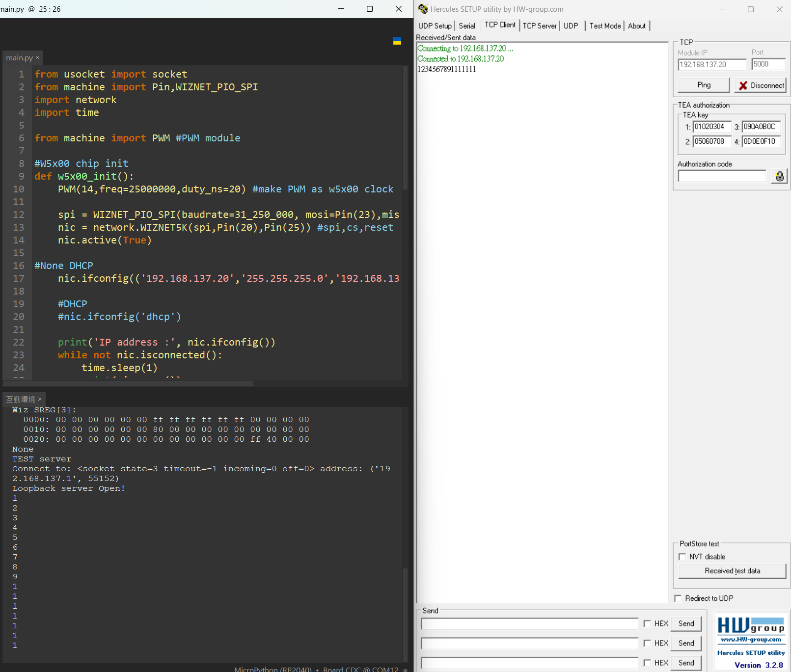Enable HEX for the second send line
The width and height of the screenshot is (791, 672).
point(647,643)
